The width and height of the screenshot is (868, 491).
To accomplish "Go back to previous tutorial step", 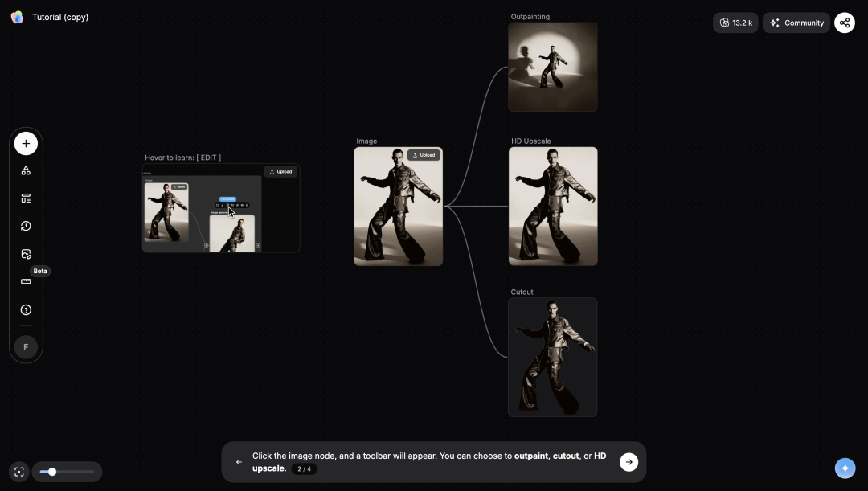I will 239,462.
